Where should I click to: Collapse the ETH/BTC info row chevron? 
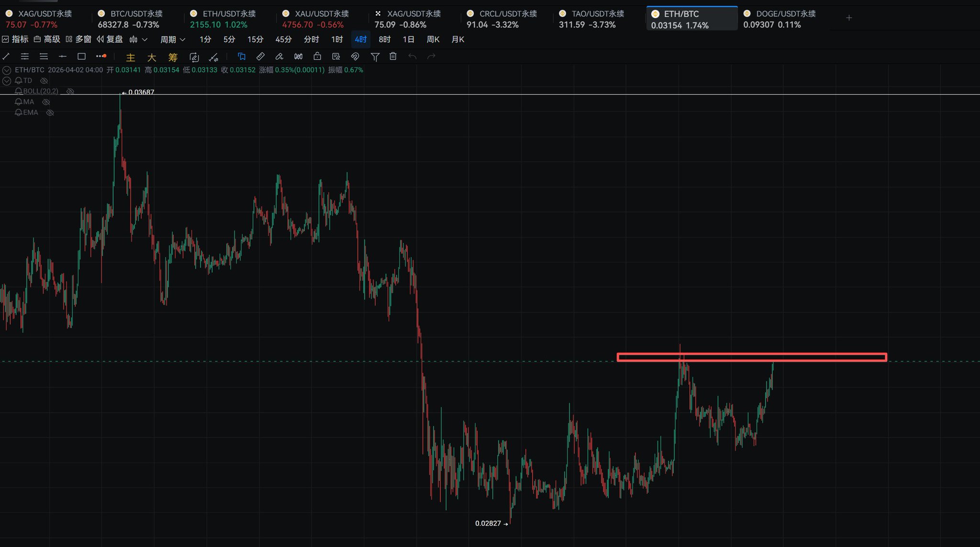tap(7, 70)
